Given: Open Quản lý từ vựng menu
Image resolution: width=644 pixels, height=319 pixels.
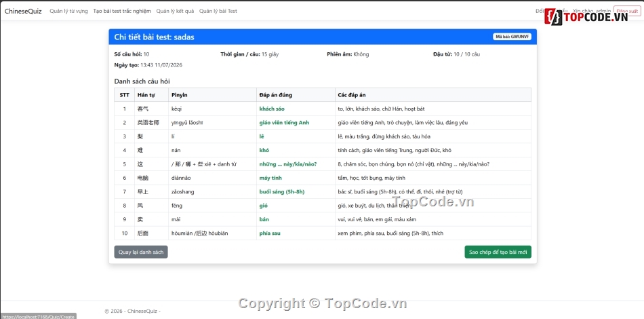Looking at the screenshot, I should click(x=68, y=11).
